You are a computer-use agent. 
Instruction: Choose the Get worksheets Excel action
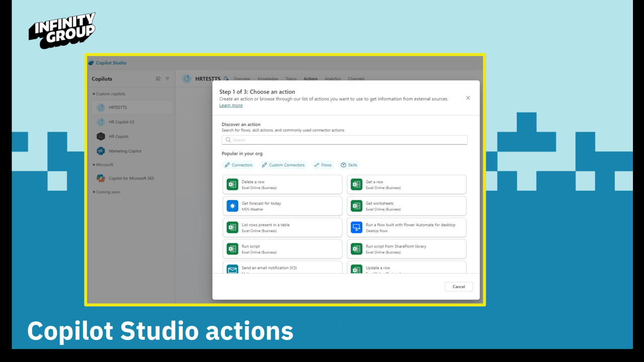tap(407, 206)
